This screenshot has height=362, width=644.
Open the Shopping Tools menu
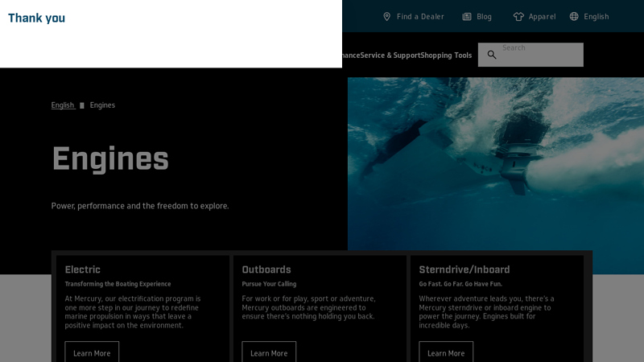(446, 55)
